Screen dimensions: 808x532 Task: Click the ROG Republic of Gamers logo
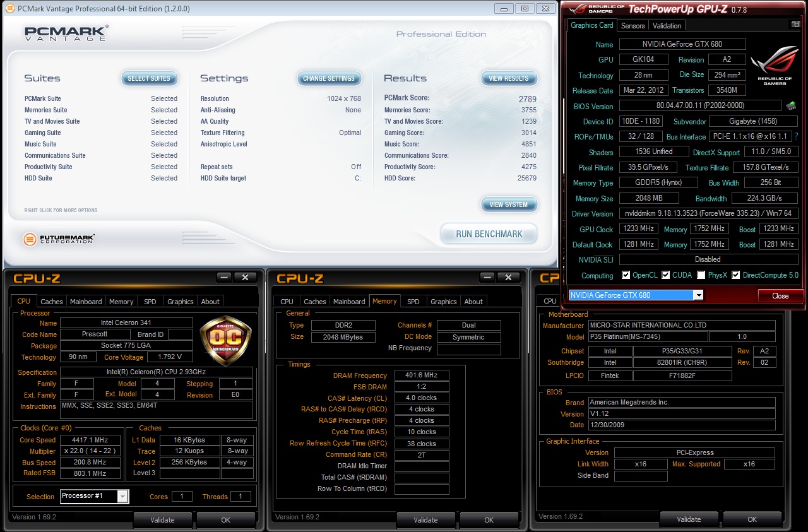(775, 66)
